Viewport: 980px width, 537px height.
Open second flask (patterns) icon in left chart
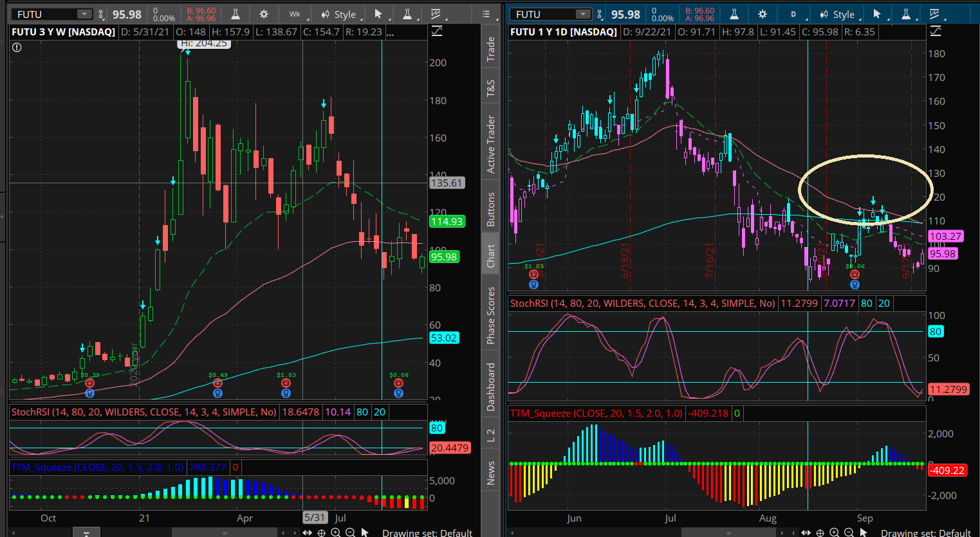407,14
